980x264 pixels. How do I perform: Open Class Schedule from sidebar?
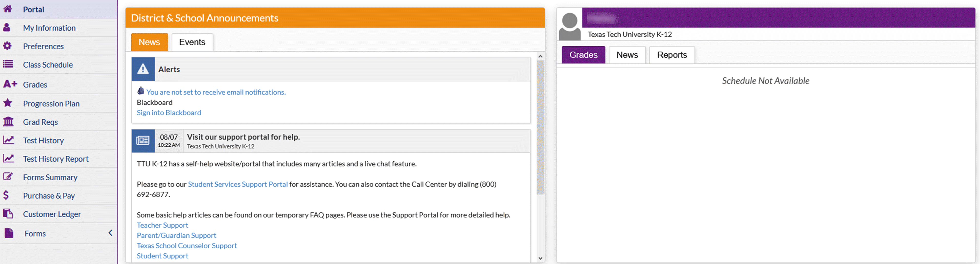(x=59, y=64)
